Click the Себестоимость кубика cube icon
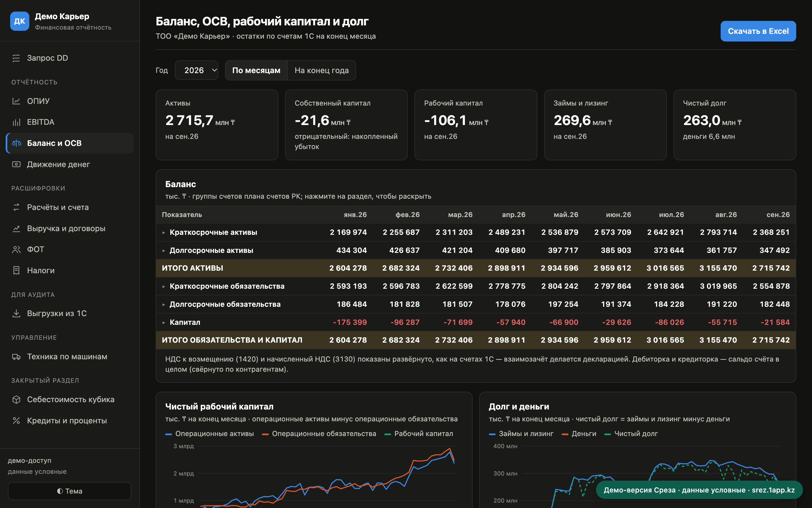The width and height of the screenshot is (812, 508). point(16,399)
